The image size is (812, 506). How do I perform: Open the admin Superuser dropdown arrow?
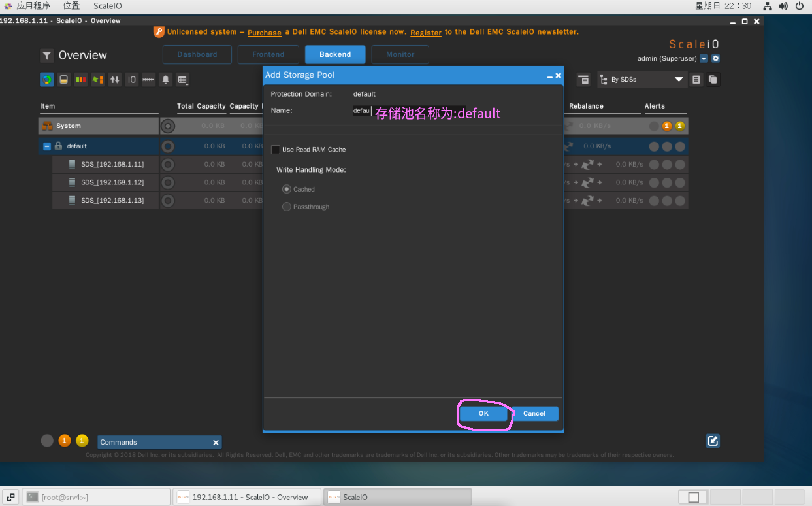coord(704,58)
